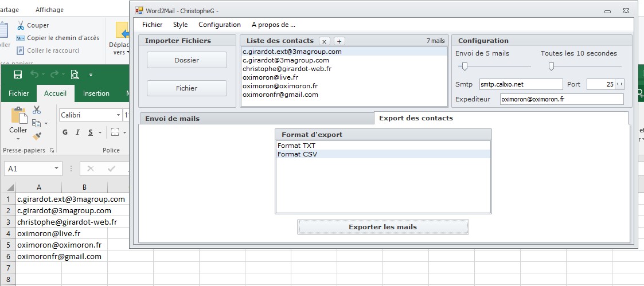Expand the A1 name box dropdown
Screen dimensions: 644x286
point(56,169)
